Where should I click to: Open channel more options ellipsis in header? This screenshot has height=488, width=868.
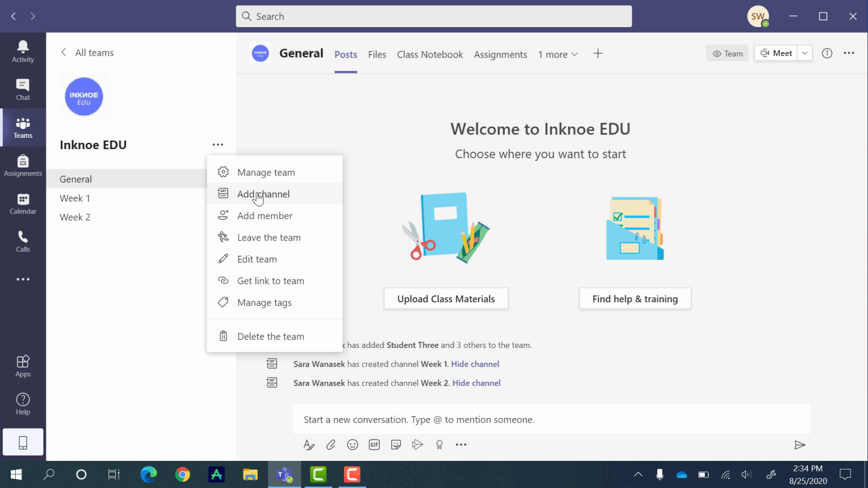[x=849, y=53]
